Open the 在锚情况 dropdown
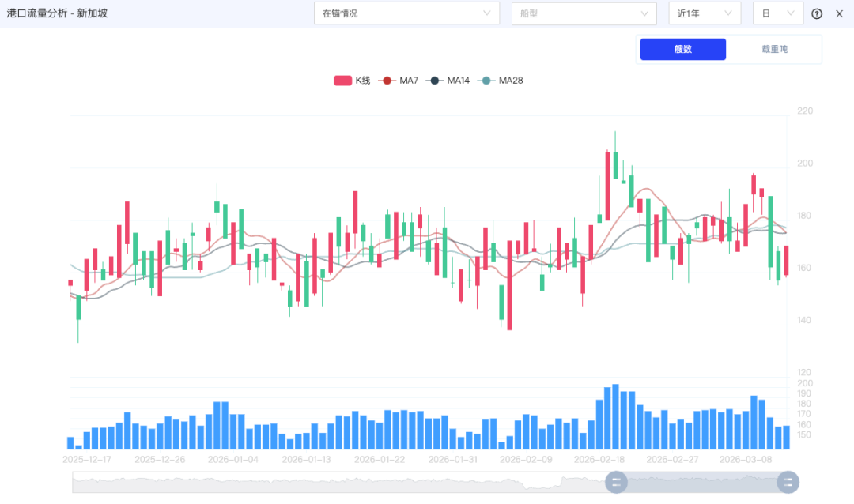 pos(406,13)
